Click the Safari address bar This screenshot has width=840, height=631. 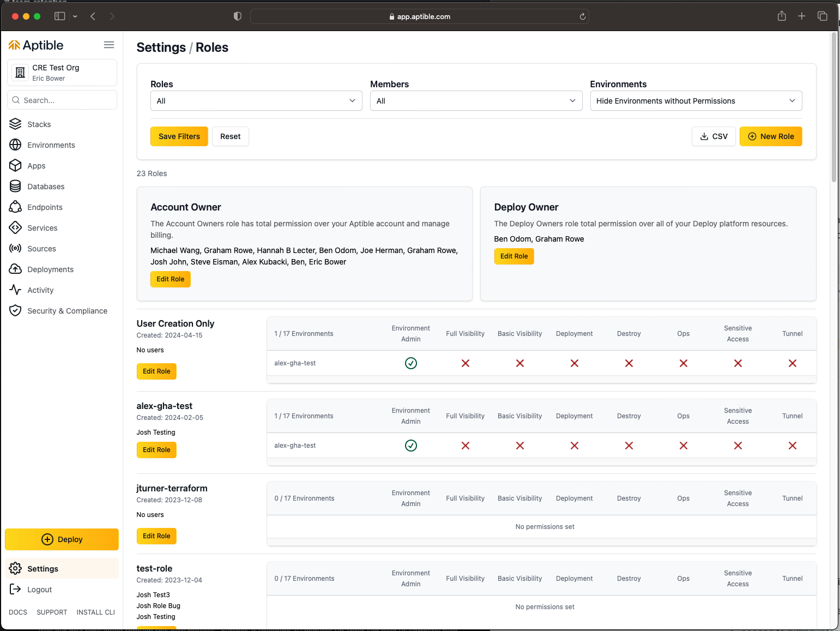[420, 16]
